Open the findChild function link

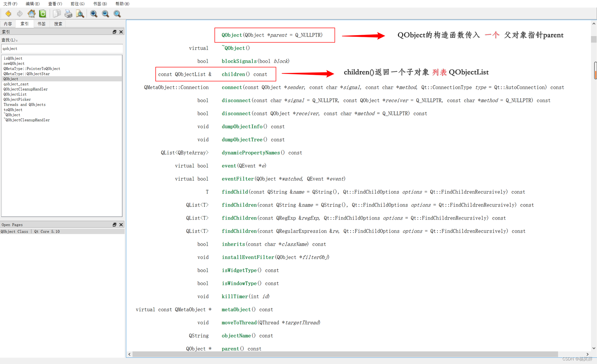[x=235, y=192]
